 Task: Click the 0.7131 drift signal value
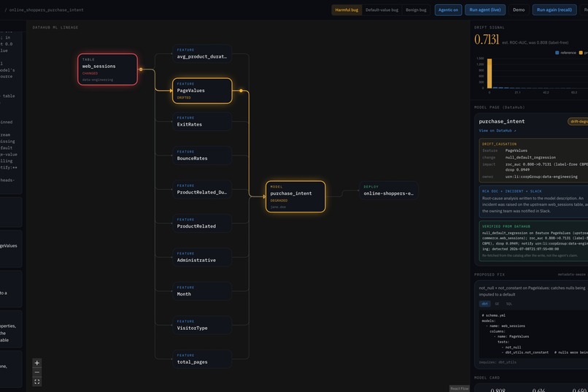click(x=487, y=39)
